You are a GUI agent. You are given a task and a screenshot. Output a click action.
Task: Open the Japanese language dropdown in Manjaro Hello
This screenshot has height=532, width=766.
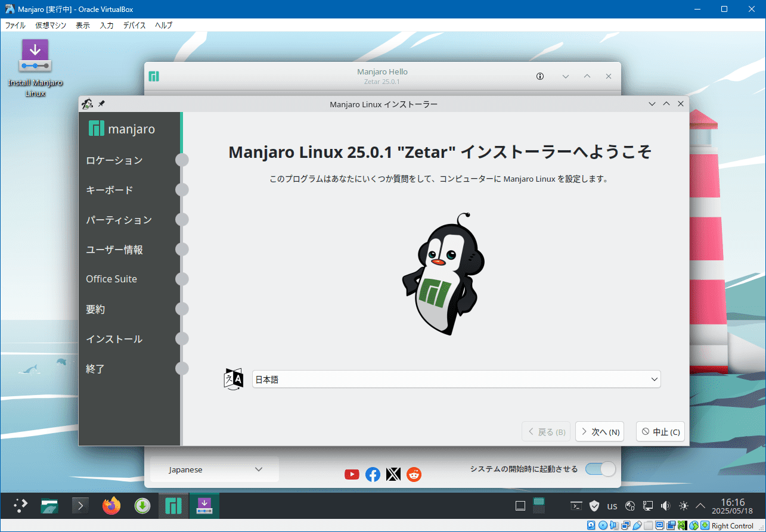(x=214, y=469)
